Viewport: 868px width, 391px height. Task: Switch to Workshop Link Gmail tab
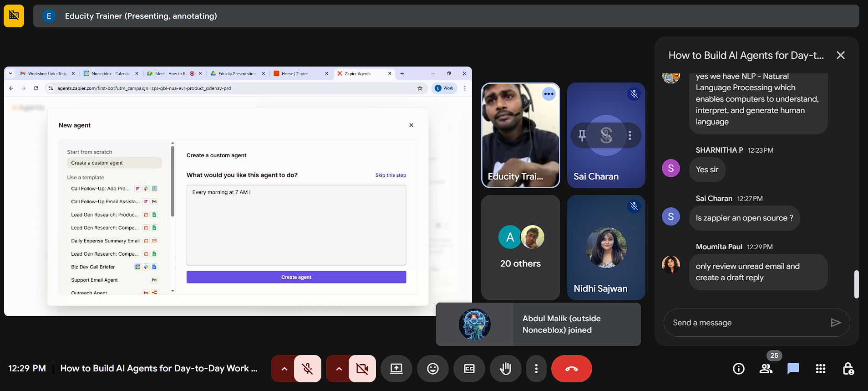pyautogui.click(x=46, y=73)
